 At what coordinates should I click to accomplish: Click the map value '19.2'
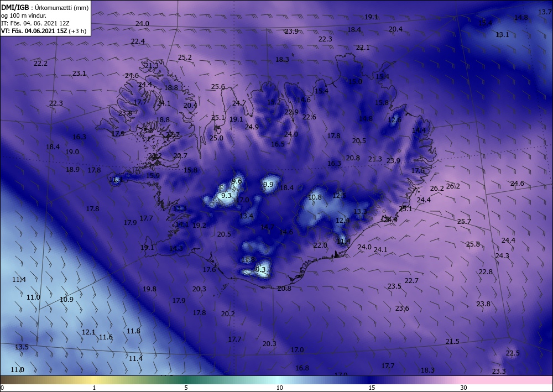click(199, 225)
